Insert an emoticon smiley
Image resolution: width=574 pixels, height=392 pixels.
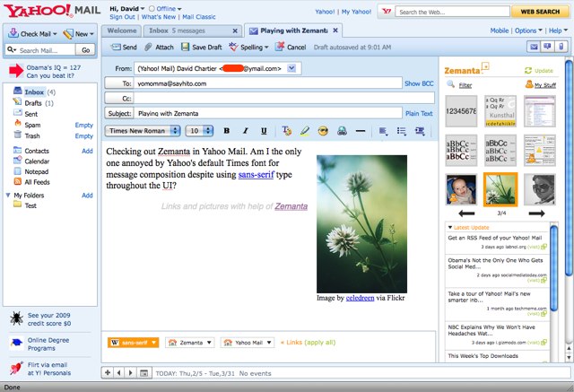pos(323,131)
